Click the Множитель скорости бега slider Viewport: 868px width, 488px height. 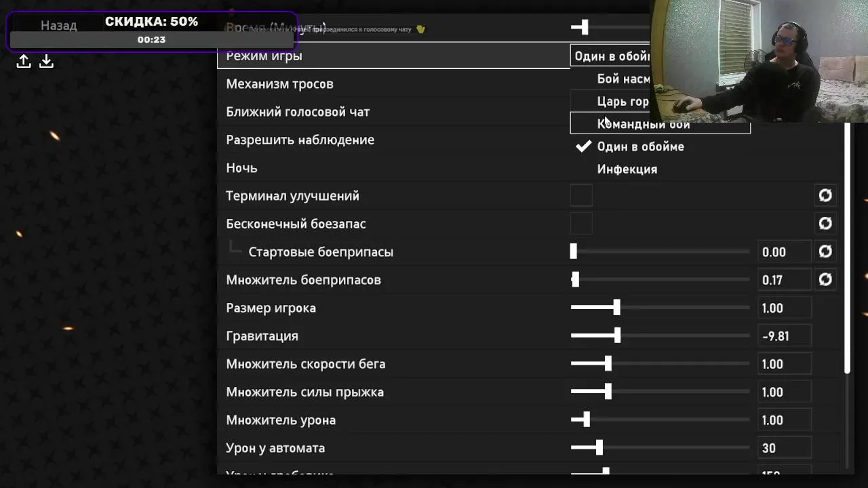point(660,364)
